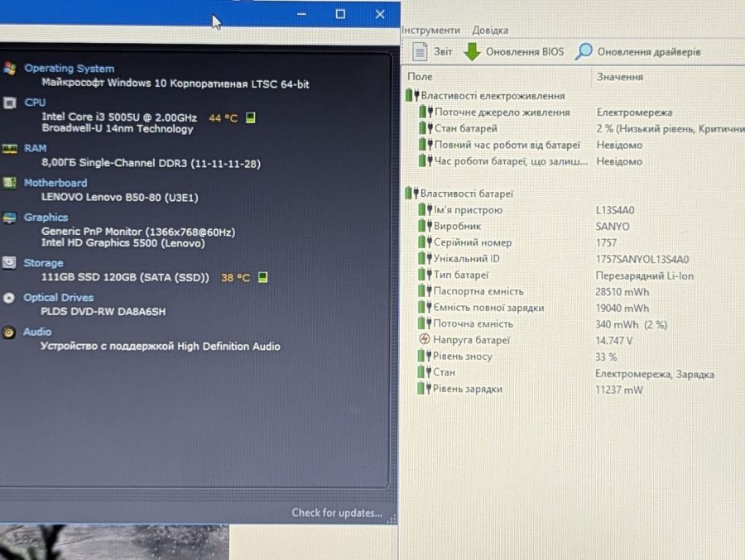The width and height of the screenshot is (745, 560).
Task: Click the Intel HD Graphics 5500 text
Action: pos(123,242)
